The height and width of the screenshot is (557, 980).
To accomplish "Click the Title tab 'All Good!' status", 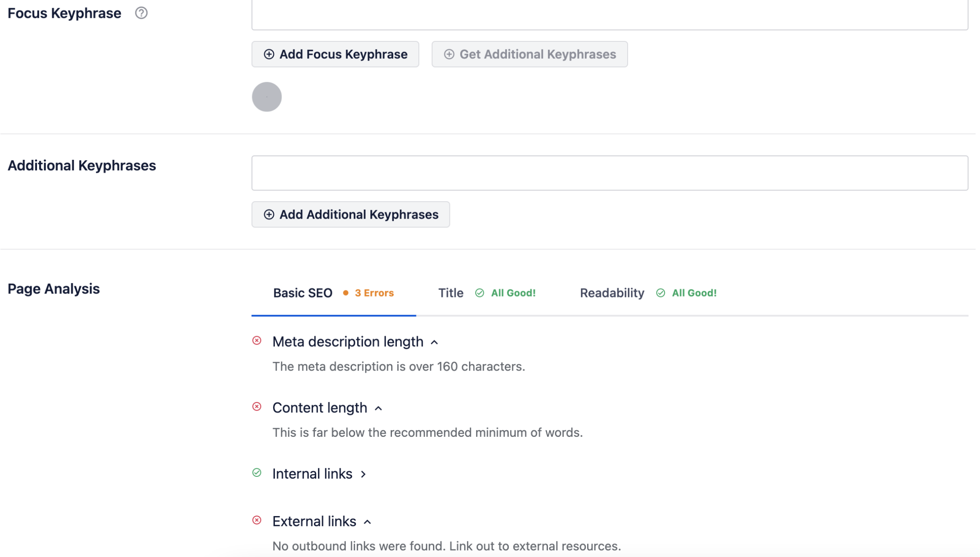I will 513,293.
